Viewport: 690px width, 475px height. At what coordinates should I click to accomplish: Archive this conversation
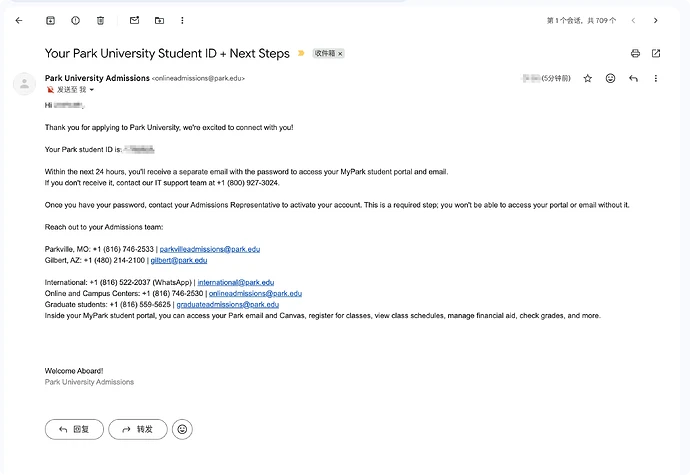point(51,20)
